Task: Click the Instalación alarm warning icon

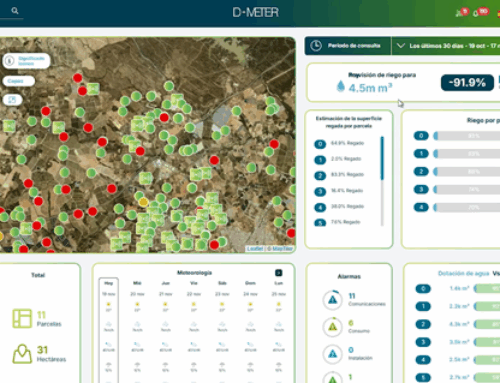Action: (332, 354)
